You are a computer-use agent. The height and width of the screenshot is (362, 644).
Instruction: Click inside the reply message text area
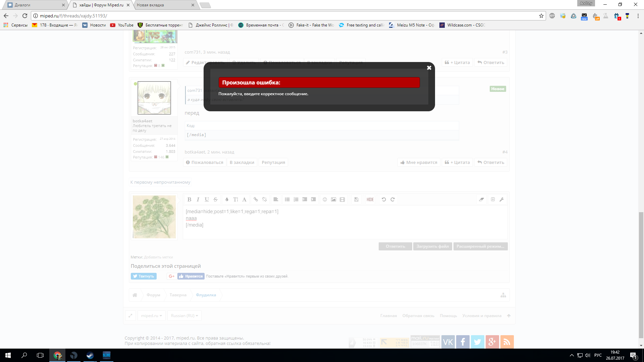pos(345,222)
